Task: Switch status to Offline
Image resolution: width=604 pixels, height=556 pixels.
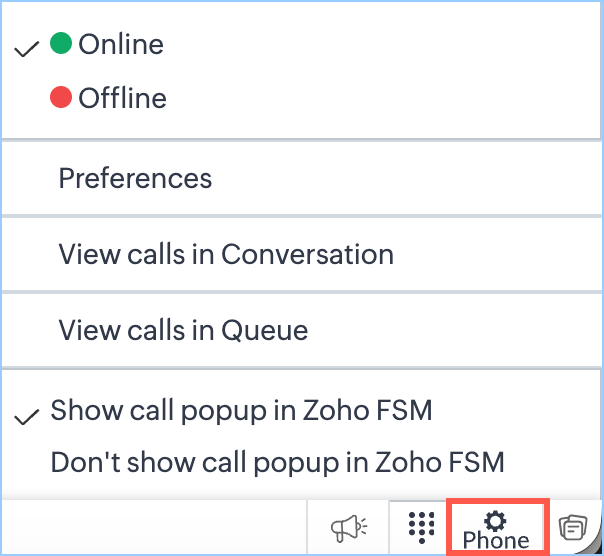Action: [122, 98]
